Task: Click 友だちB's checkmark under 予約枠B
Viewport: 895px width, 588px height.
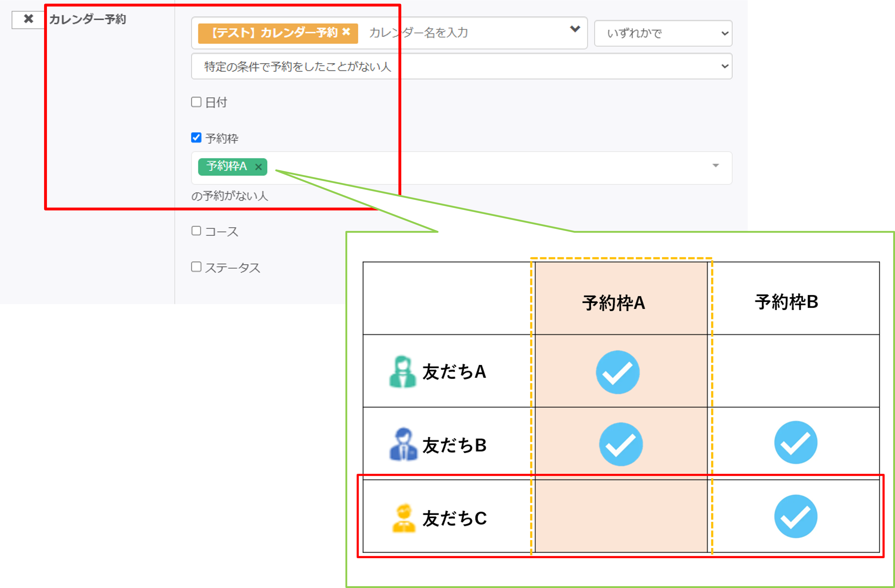Action: [796, 443]
